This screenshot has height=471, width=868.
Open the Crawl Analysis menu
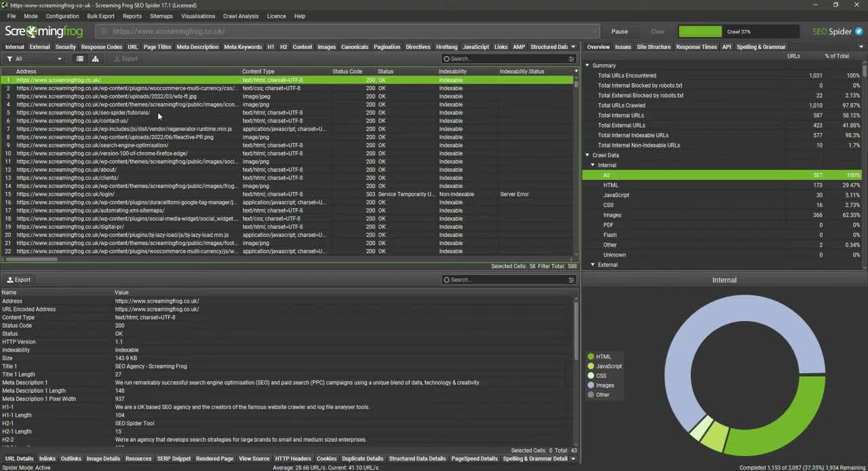[x=241, y=16]
